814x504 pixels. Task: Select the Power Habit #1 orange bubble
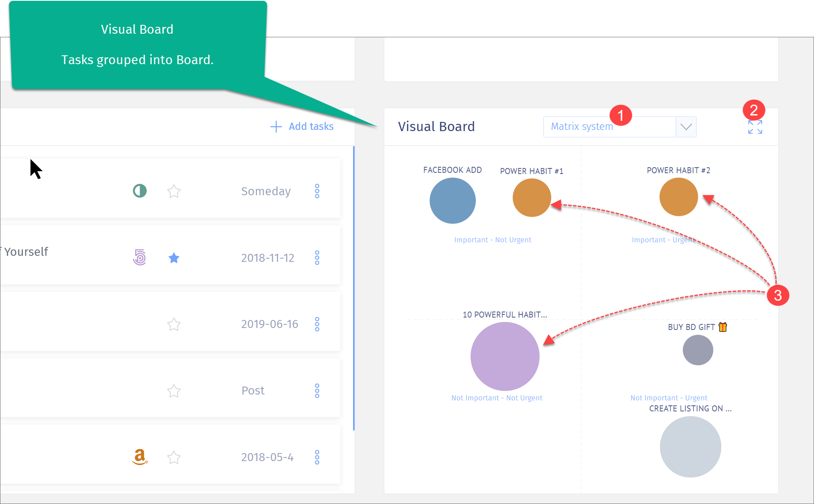click(532, 198)
